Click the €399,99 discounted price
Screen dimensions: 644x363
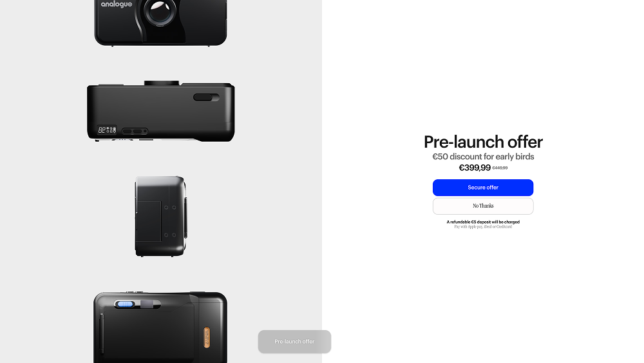tap(475, 168)
